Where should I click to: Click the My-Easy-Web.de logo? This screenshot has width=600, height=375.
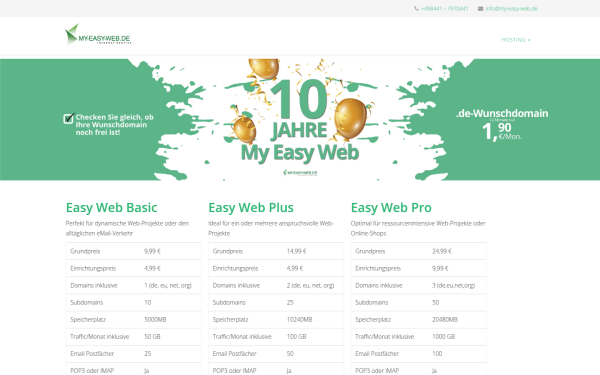coord(98,35)
